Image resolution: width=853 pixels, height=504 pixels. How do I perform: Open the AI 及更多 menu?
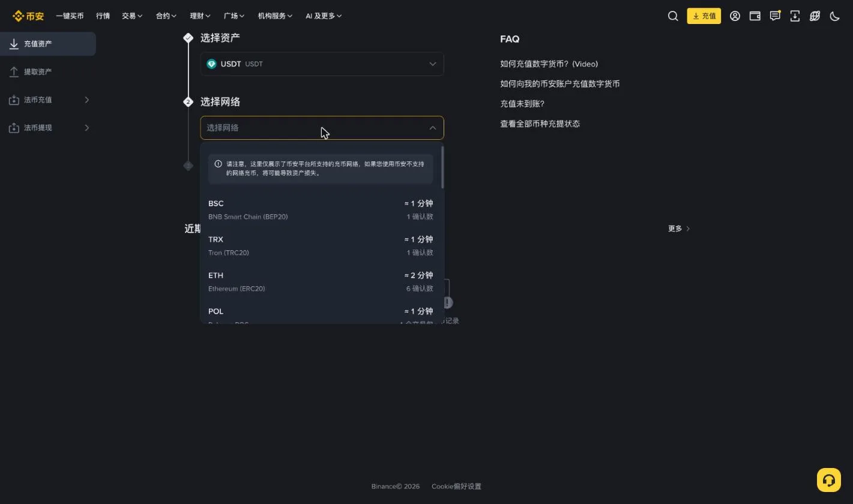click(324, 16)
